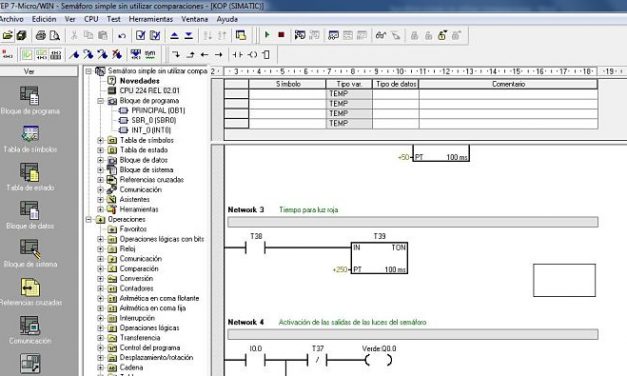Expand the Comparación instruction folder

100,269
